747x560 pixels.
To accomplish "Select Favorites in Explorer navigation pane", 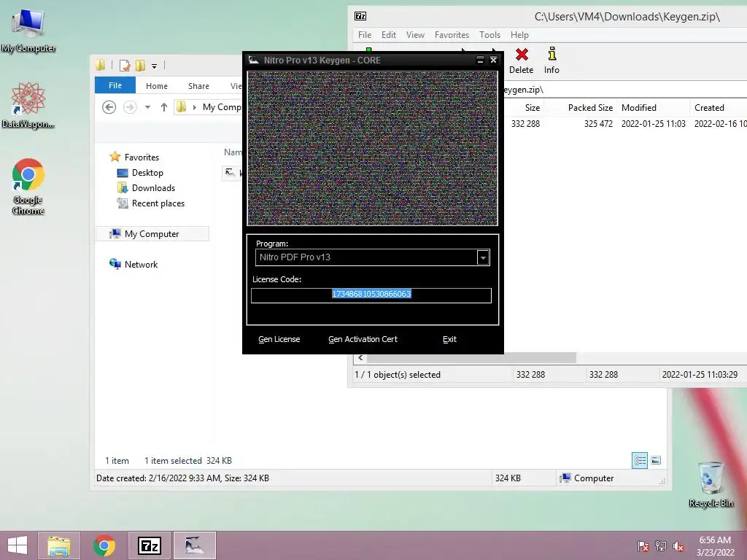I will [x=142, y=157].
